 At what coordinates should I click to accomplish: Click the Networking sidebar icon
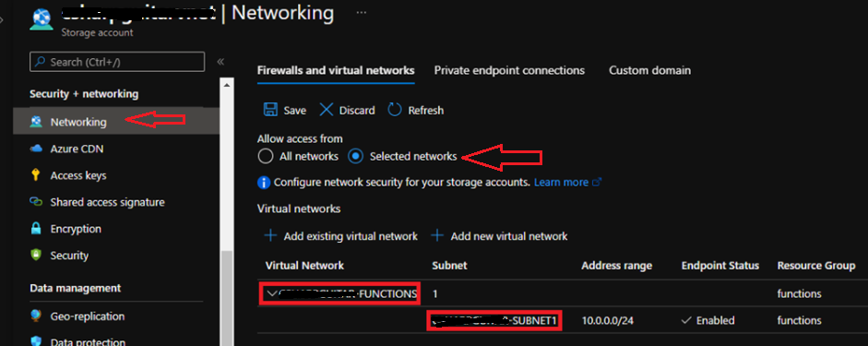tap(36, 122)
